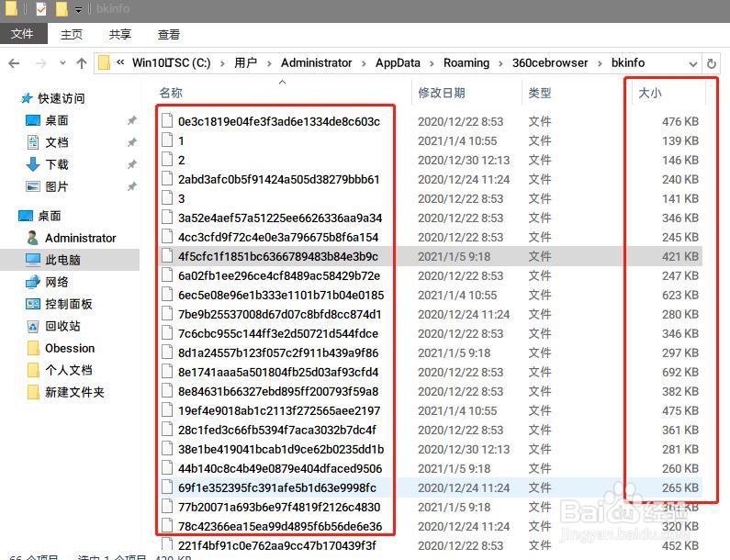The height and width of the screenshot is (560, 730).
Task: Click the back navigation arrow
Action: coord(14,63)
